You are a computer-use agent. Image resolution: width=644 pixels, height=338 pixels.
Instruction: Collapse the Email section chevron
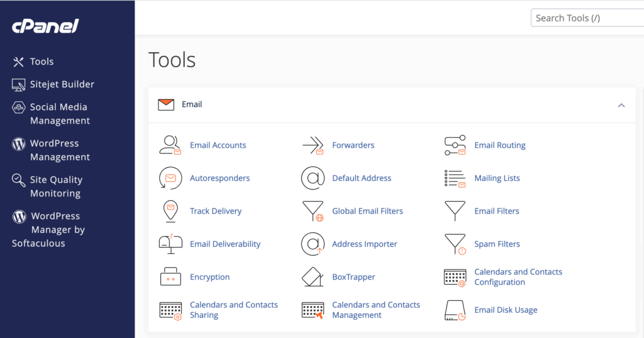point(621,105)
